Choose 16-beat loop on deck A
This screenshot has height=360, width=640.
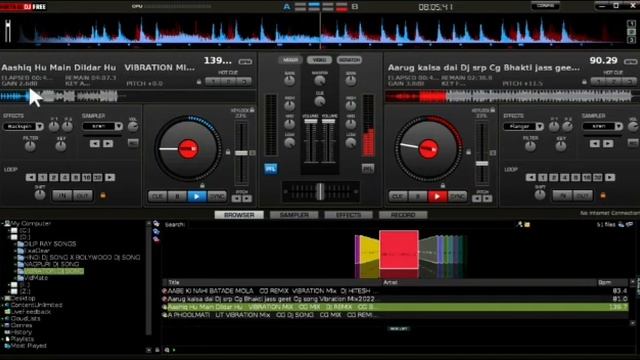[x=87, y=178]
